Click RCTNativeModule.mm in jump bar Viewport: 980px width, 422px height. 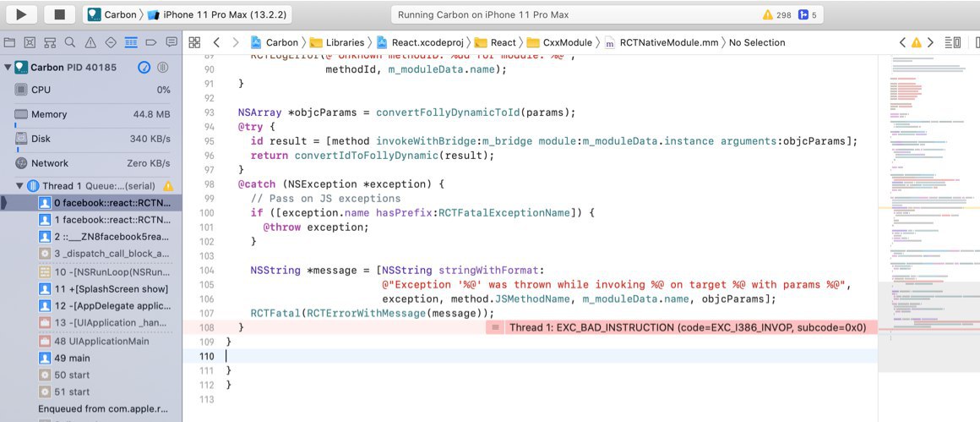(x=661, y=42)
